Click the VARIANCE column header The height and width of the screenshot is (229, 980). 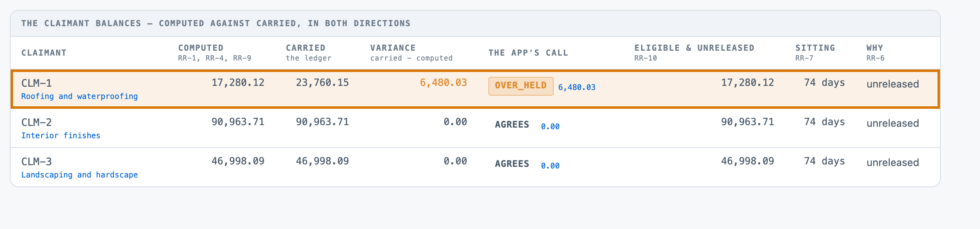pos(393,48)
